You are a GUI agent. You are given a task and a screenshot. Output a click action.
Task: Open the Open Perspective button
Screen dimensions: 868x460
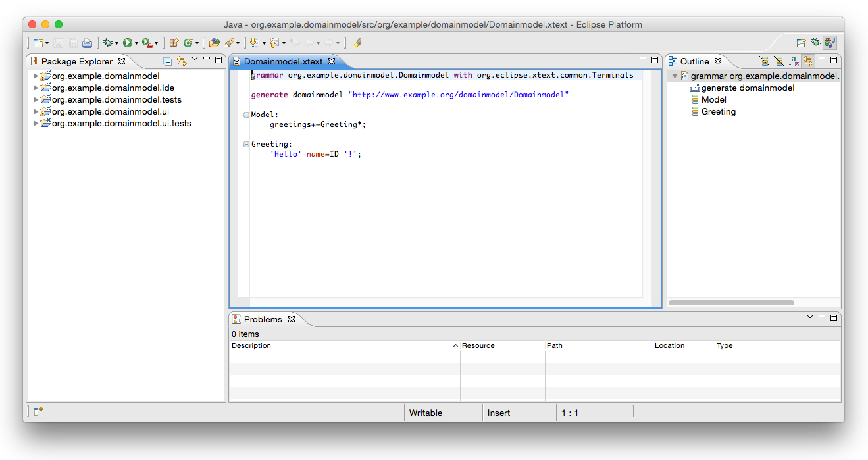pos(801,43)
